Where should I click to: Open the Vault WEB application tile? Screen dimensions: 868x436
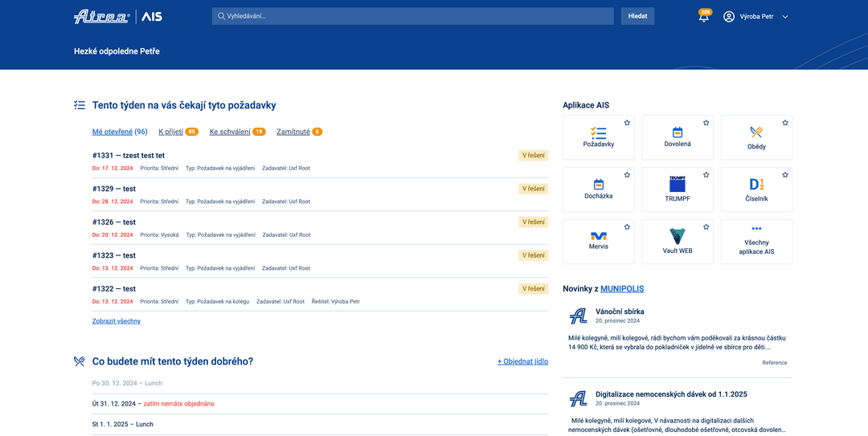(678, 242)
